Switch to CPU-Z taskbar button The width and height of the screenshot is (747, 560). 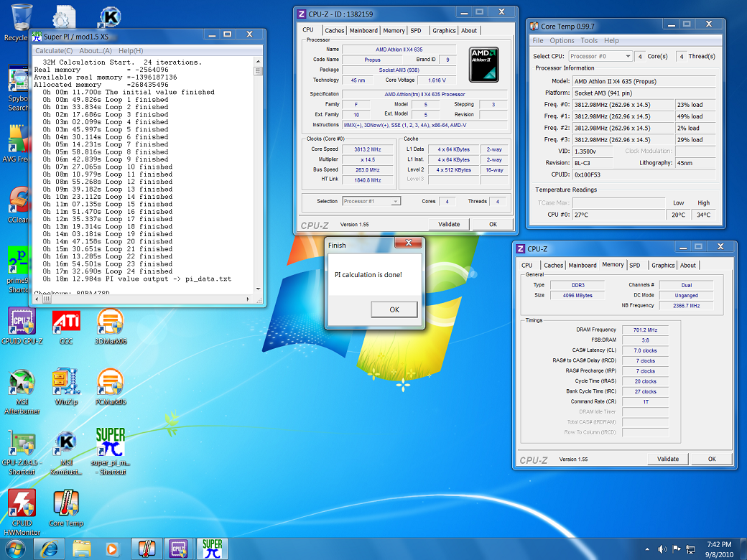click(180, 549)
